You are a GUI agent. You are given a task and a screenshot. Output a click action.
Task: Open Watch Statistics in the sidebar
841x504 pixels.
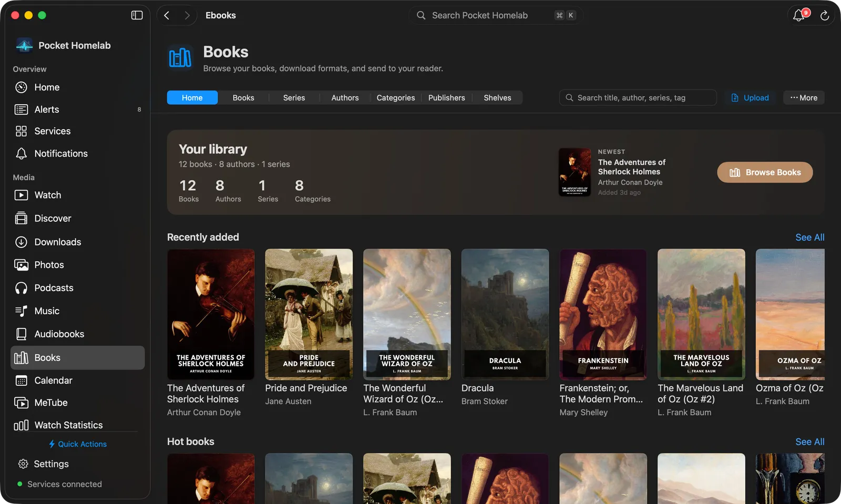point(77,425)
